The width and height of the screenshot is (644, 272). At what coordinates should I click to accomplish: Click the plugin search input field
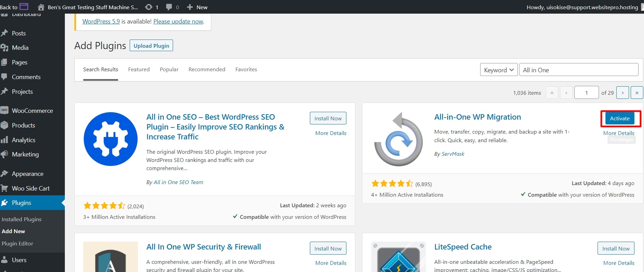(x=578, y=70)
